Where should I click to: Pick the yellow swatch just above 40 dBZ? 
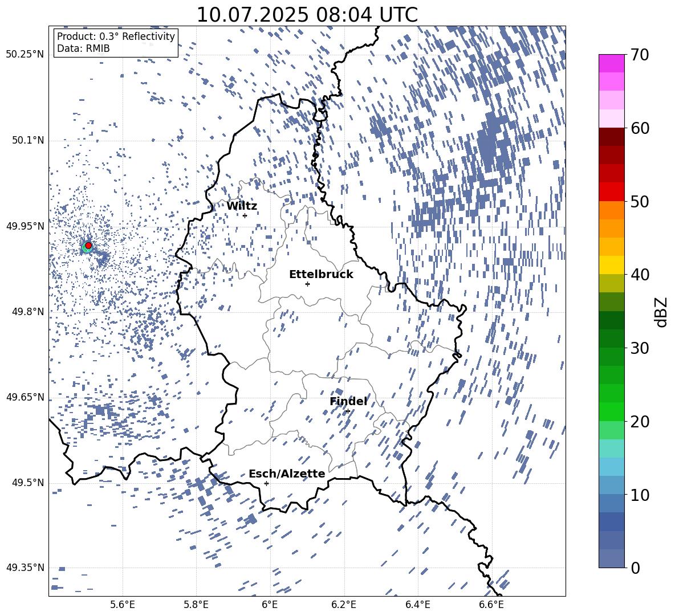point(612,265)
